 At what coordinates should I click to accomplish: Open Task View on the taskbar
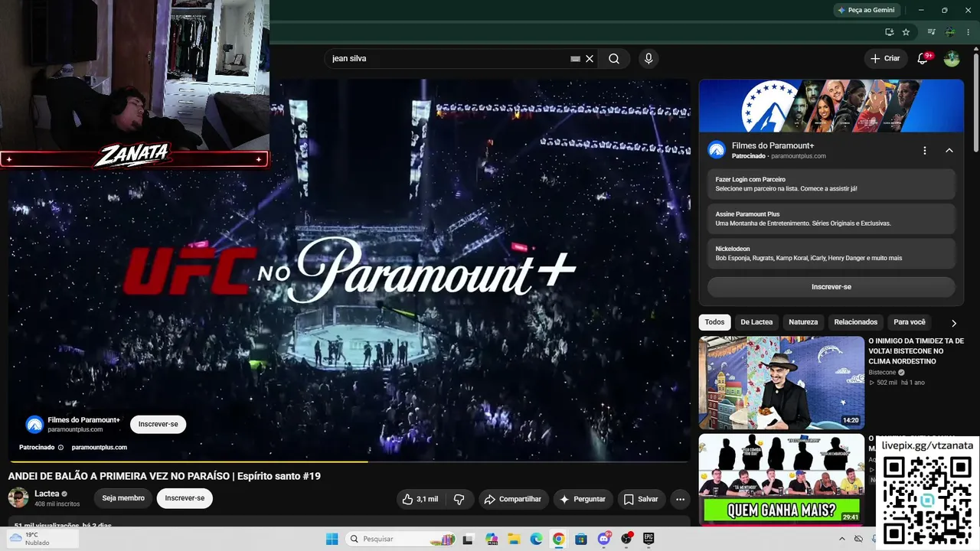(x=468, y=539)
